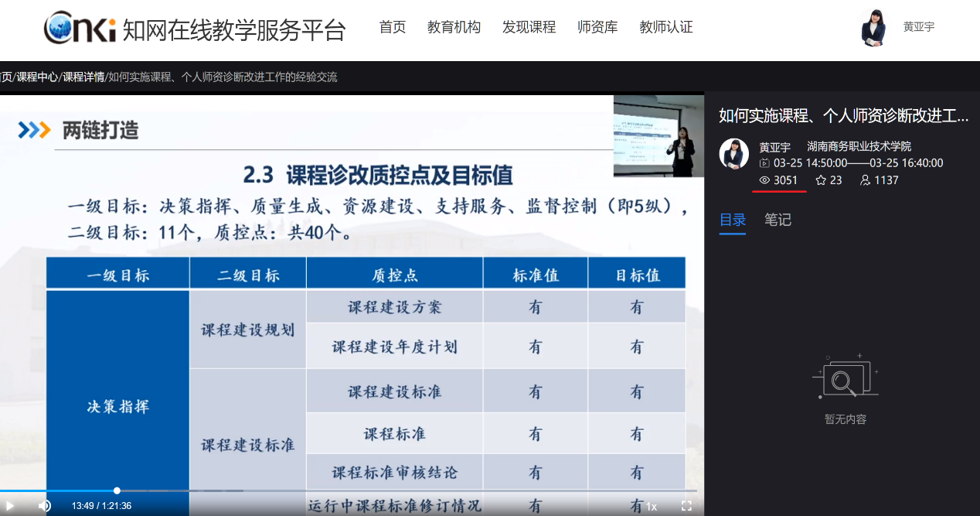The width and height of the screenshot is (980, 516).
Task: Click 课程中心 breadcrumb link
Action: coord(37,77)
